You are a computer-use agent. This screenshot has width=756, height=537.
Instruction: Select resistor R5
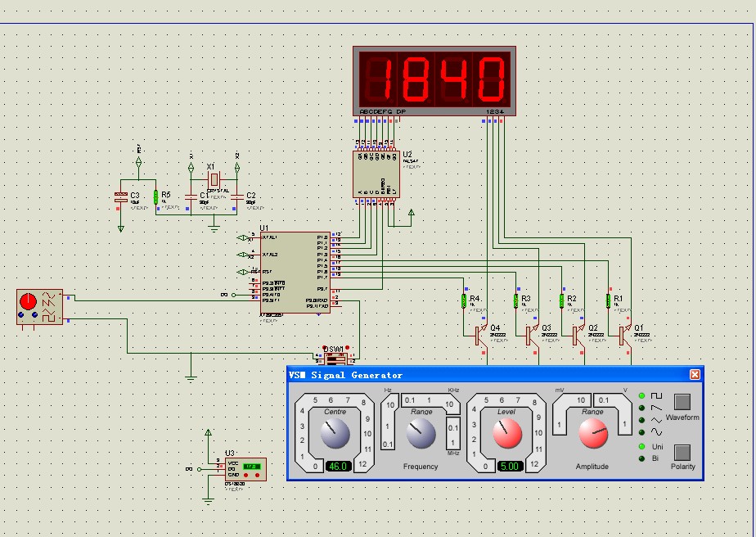pyautogui.click(x=155, y=197)
